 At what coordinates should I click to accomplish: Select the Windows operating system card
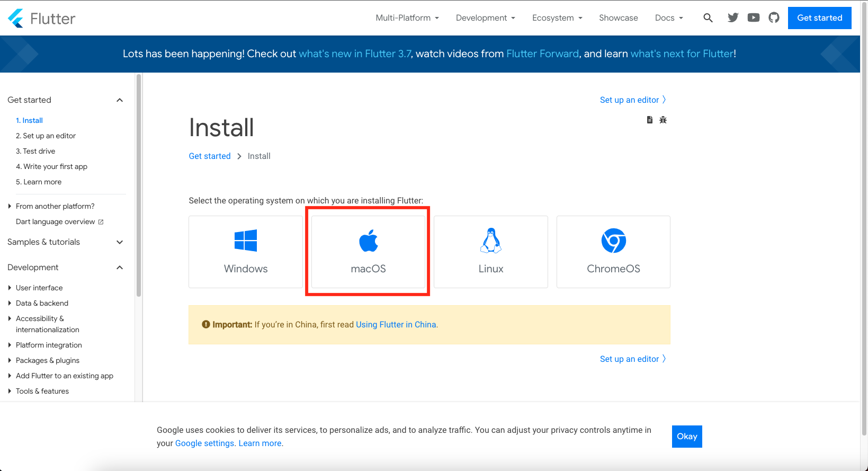tap(246, 252)
